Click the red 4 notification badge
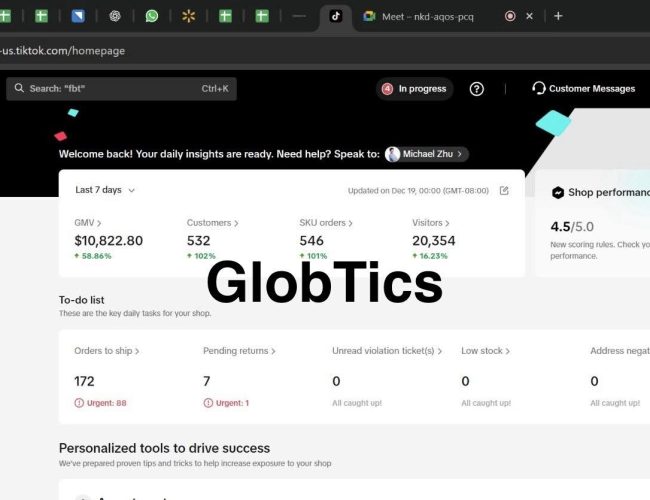 [x=387, y=89]
